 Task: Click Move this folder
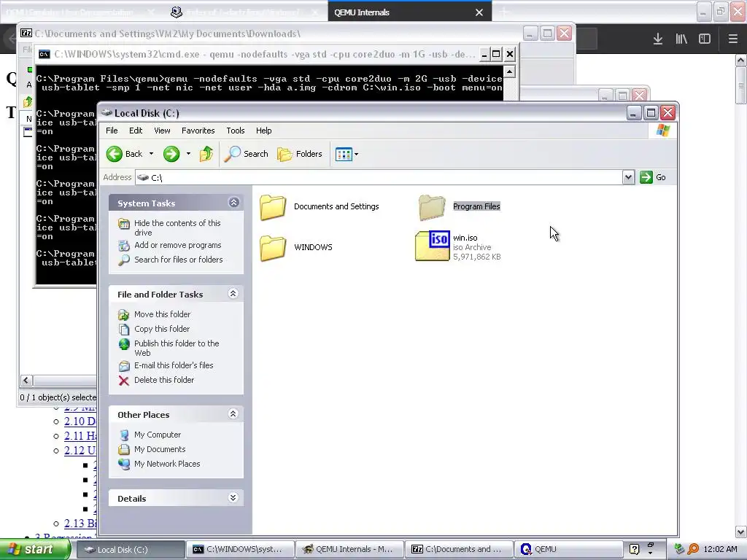click(162, 314)
